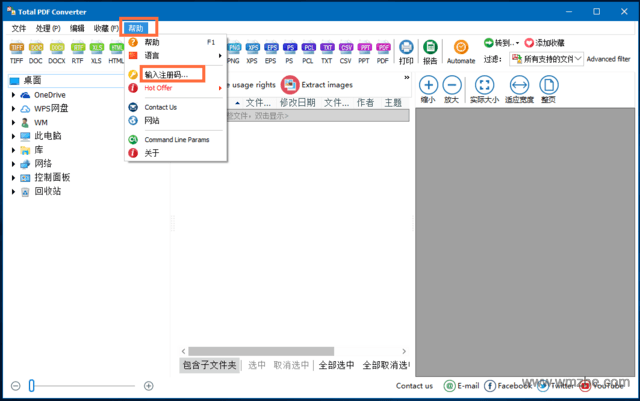Expand the OneDrive tree node
Viewport: 640px width, 401px height.
(x=13, y=95)
